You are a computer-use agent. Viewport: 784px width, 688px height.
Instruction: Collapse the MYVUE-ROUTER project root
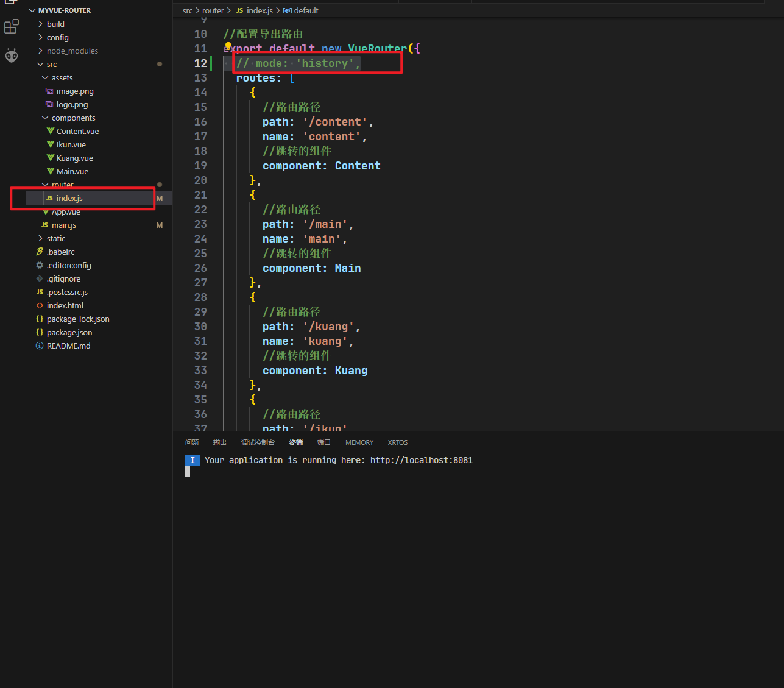click(x=33, y=10)
